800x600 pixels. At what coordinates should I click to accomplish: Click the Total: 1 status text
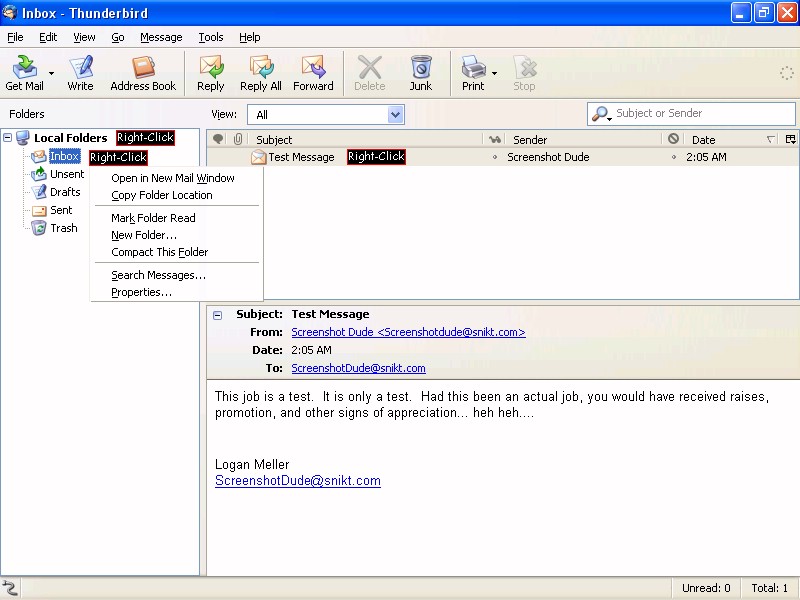[769, 588]
